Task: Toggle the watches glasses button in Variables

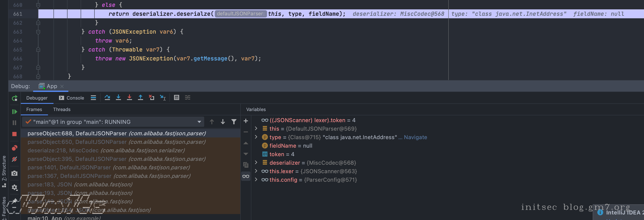Action: tap(246, 176)
